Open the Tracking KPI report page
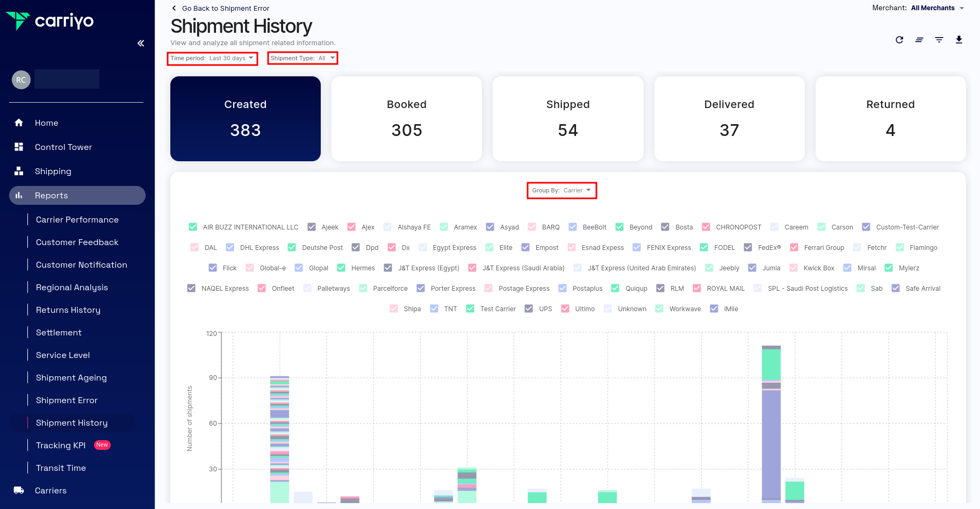 [60, 445]
